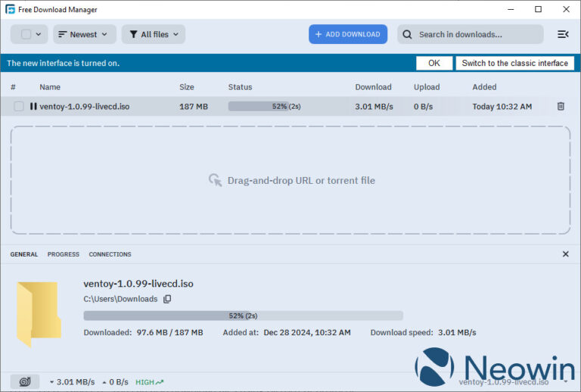Check the ventoy-1.0.99-livecd.iso row checkbox
Image resolution: width=581 pixels, height=392 pixels.
point(18,107)
